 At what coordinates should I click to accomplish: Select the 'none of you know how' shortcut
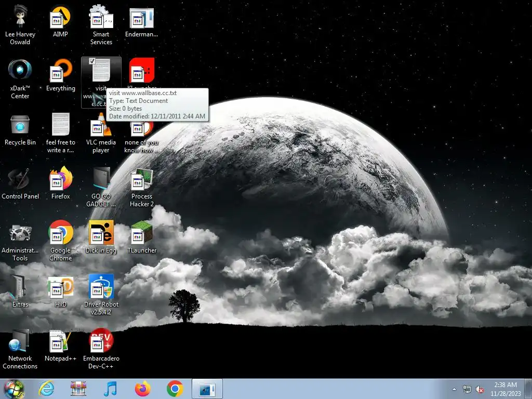coord(141,137)
